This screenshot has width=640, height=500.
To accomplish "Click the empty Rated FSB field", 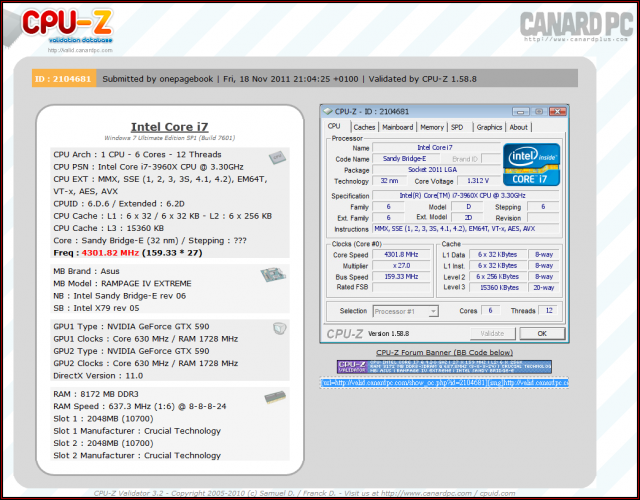I will 401,287.
